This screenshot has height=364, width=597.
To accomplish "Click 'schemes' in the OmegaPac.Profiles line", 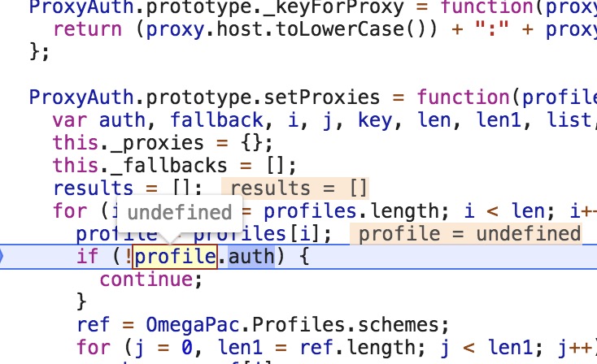I will pyautogui.click(x=399, y=325).
